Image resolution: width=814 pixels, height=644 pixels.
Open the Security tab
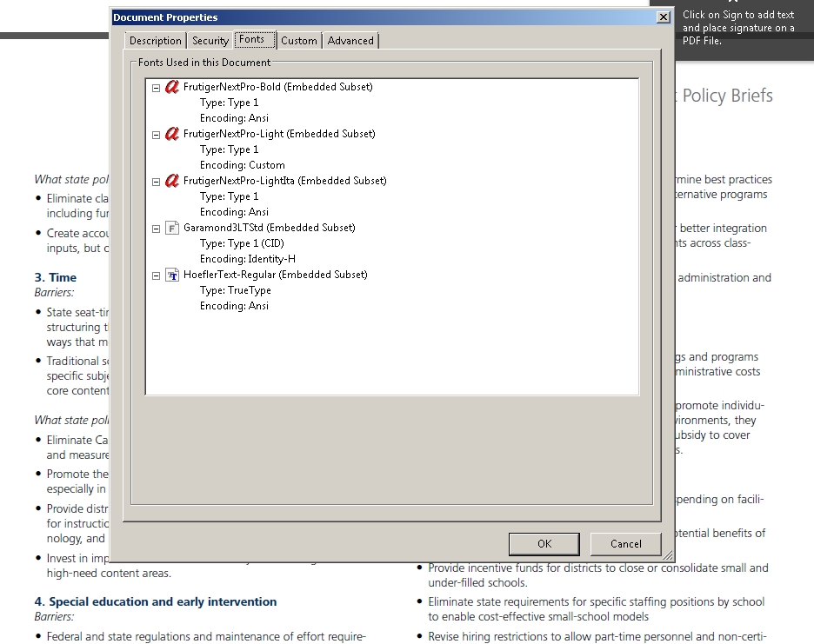(210, 41)
